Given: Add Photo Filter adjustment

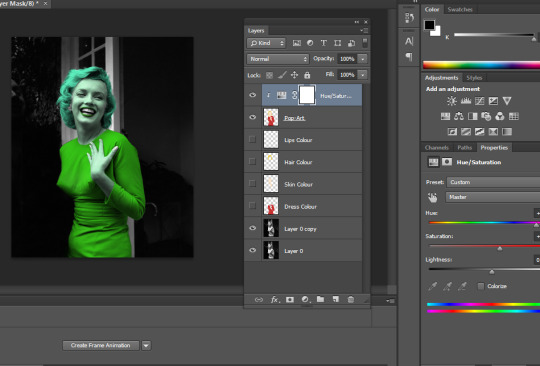Looking at the screenshot, I should click(x=486, y=116).
